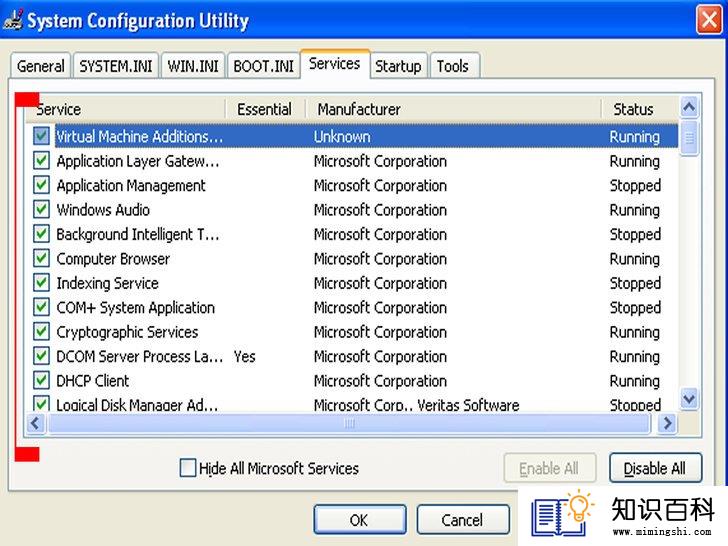The image size is (728, 546).
Task: Click Stopped status of Application Management
Action: (635, 186)
